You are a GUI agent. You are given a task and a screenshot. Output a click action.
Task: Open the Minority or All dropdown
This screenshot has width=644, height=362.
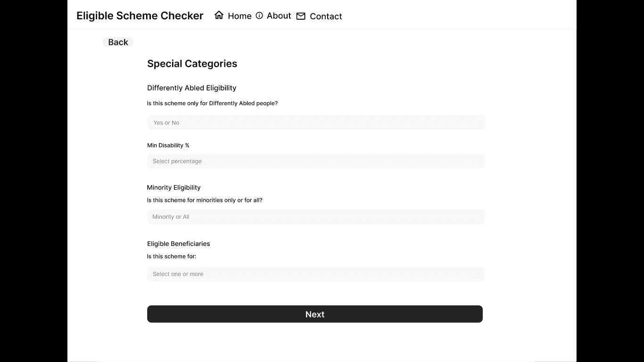(316, 217)
